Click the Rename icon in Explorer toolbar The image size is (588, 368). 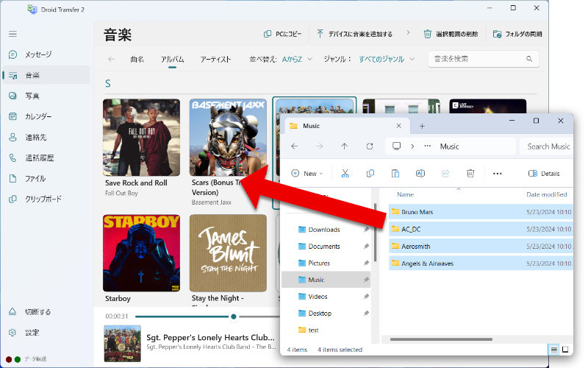[420, 174]
